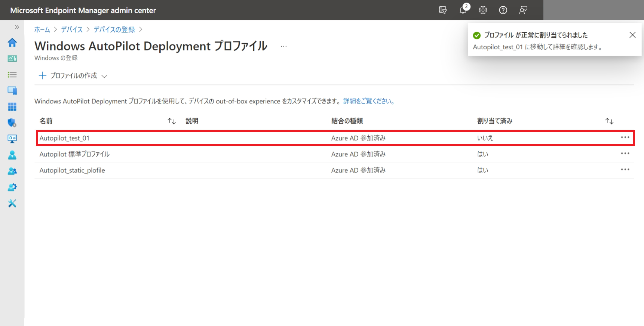Screen dimensions: 644x326
Task: Open the Home icon in sidebar
Action: (12, 43)
